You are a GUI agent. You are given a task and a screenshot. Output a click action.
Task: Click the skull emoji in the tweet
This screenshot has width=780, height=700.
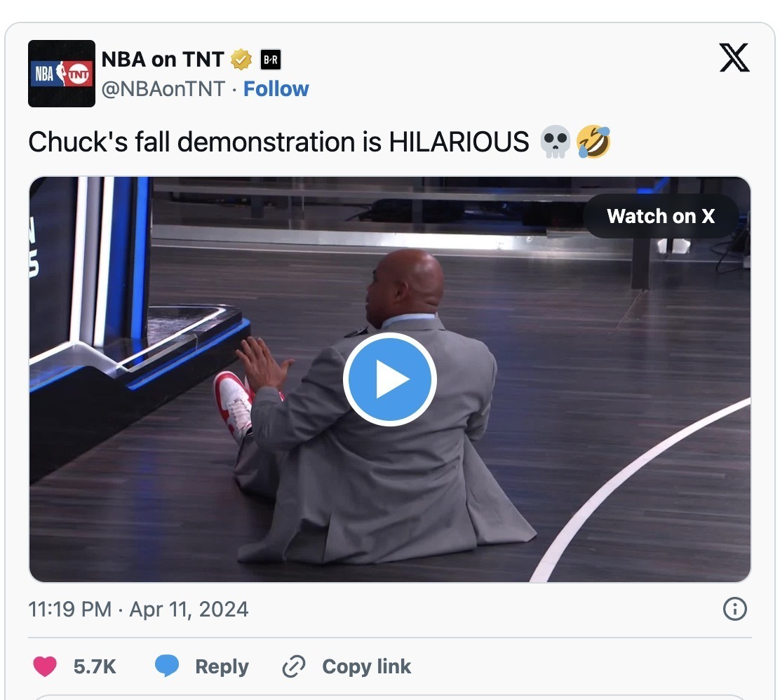click(x=555, y=142)
